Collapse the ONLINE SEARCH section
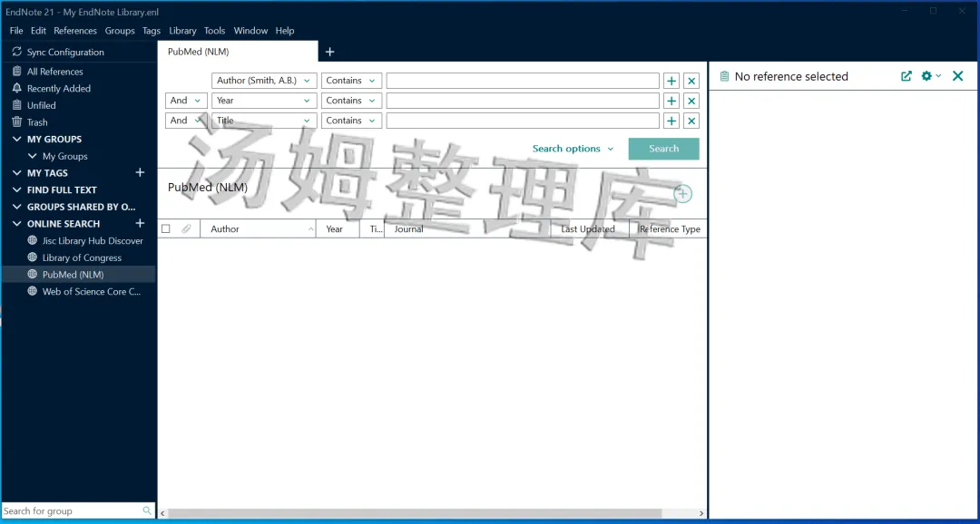Image resolution: width=980 pixels, height=524 pixels. tap(17, 224)
